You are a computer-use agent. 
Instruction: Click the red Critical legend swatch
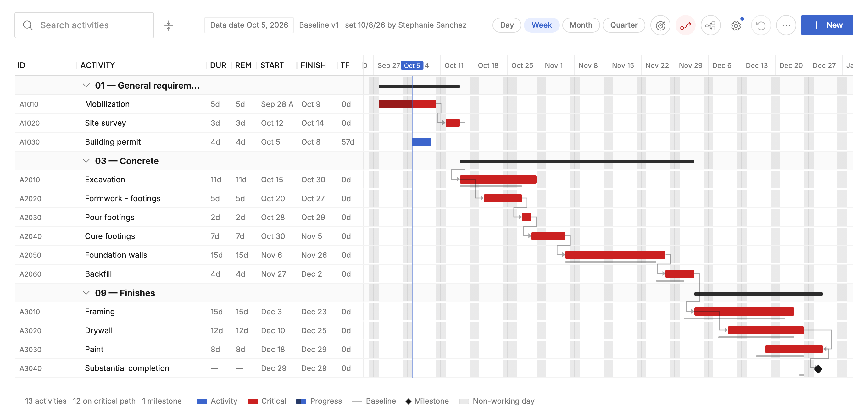coord(253,401)
